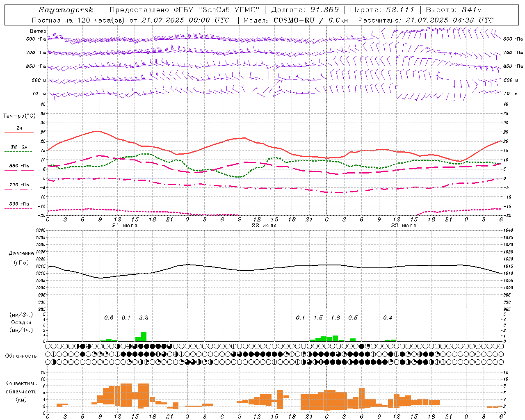Select the 'Прогноз на 120 часа(ов)' forecast header
This screenshot has height=420, width=525.
coord(79,20)
